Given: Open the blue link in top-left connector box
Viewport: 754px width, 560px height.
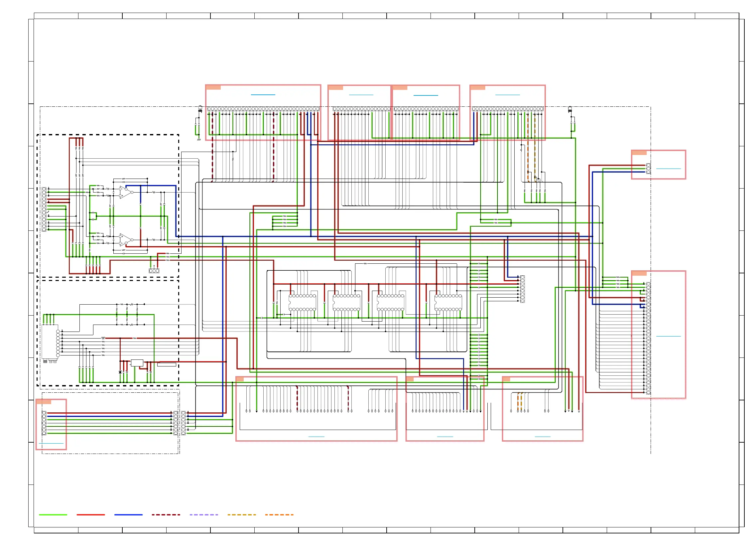Looking at the screenshot, I should point(263,94).
